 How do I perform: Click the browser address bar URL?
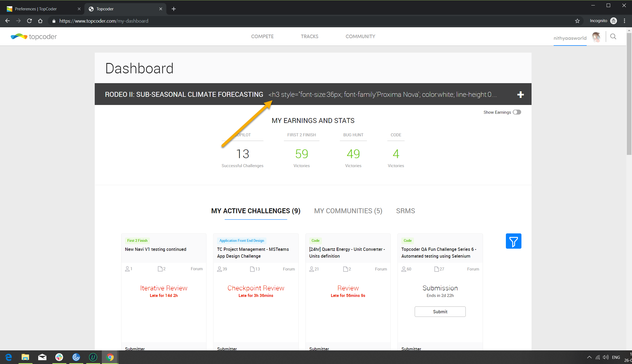click(104, 21)
